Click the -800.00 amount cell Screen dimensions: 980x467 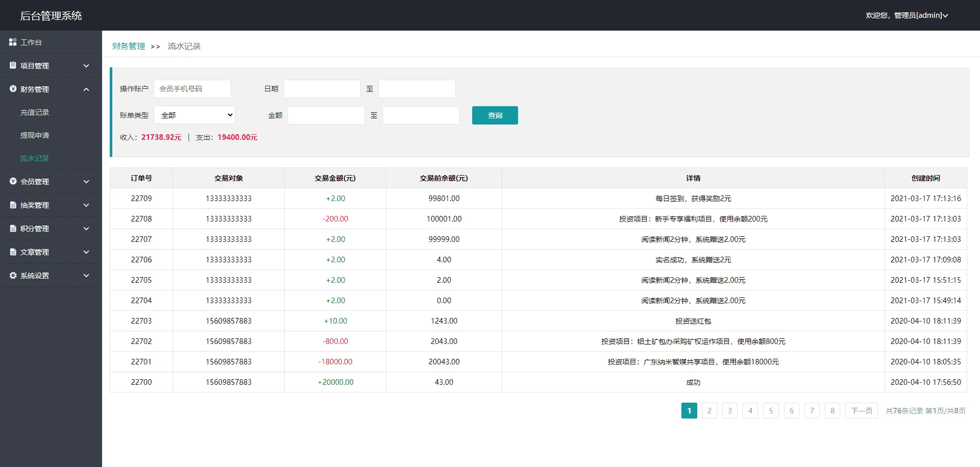tap(335, 341)
